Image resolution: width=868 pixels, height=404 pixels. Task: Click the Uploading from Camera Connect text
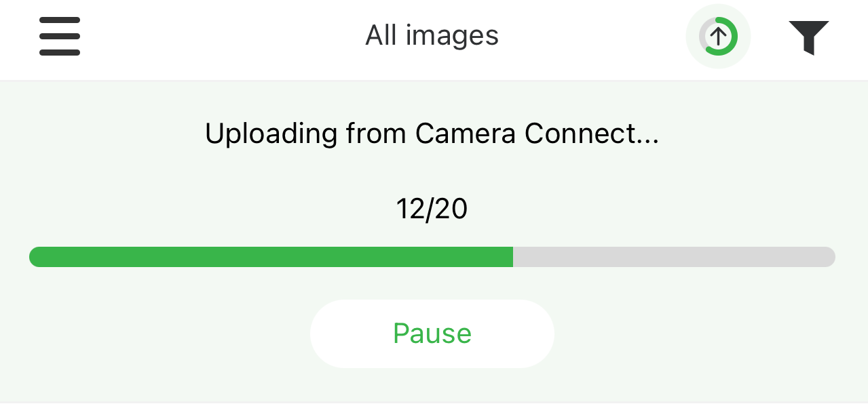432,134
